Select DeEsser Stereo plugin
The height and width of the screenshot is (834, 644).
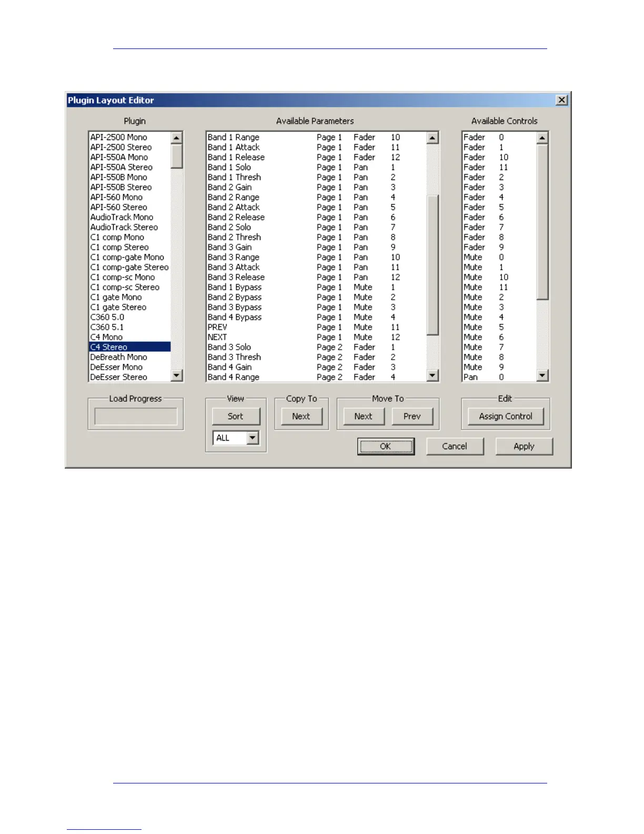click(x=130, y=378)
